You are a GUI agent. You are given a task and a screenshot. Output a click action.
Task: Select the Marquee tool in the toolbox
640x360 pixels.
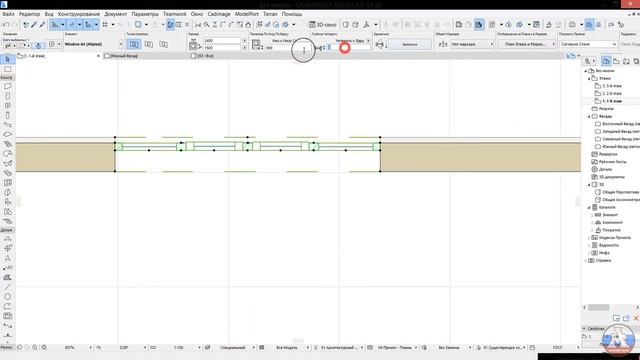tap(7, 69)
